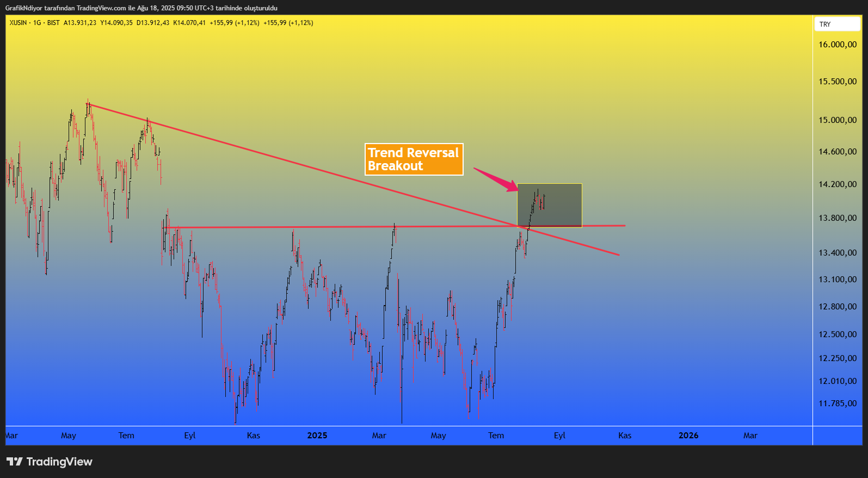Click the 16.000,00 price axis label

pos(838,45)
